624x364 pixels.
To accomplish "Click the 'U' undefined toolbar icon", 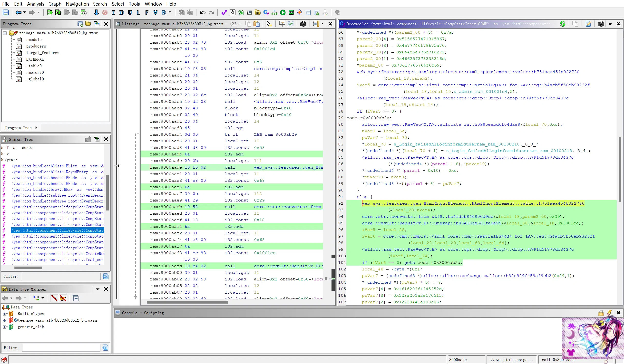I will click(130, 12).
